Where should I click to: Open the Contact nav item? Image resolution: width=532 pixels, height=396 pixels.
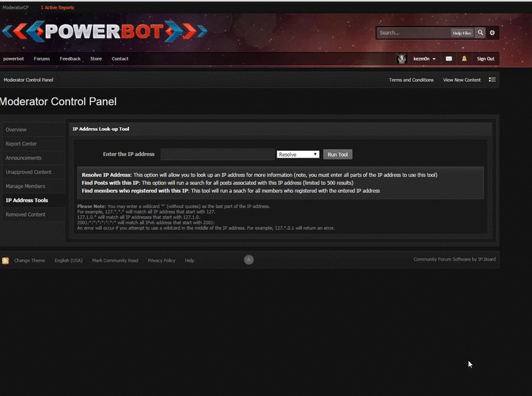click(120, 58)
